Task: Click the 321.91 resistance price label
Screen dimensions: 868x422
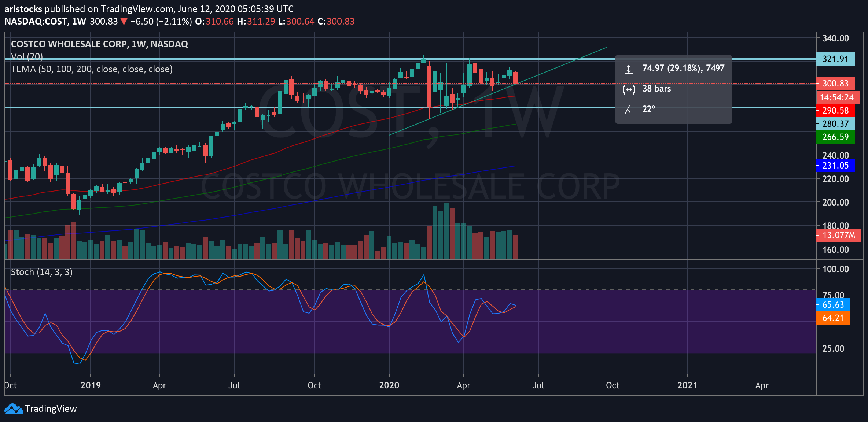Action: click(835, 59)
